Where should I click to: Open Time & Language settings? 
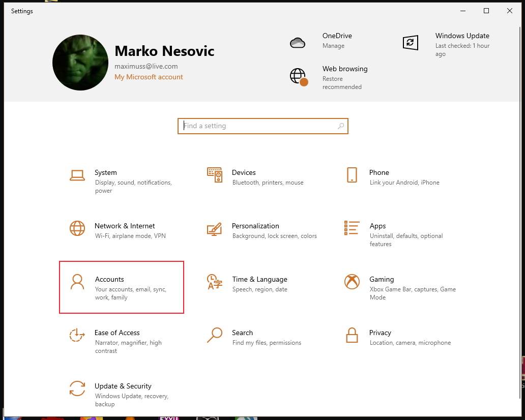click(x=259, y=279)
